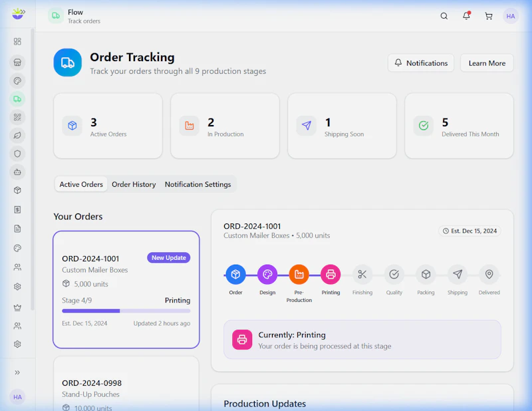
Task: Click the palette icon below the document icon
Action: (x=17, y=248)
